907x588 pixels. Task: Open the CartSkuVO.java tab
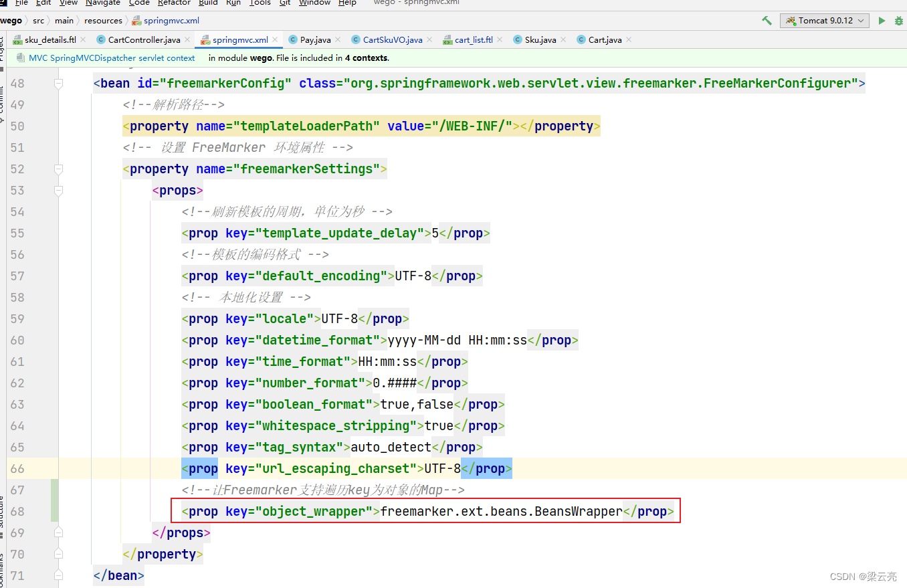click(393, 40)
